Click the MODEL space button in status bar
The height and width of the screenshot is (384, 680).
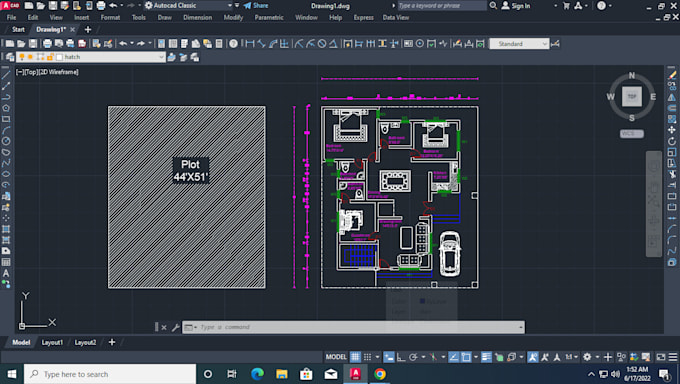click(336, 357)
